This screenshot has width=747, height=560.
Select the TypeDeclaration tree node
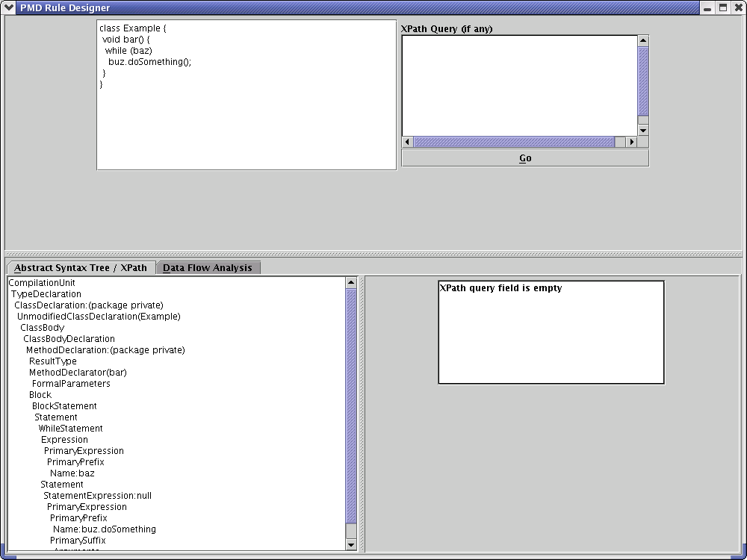46,293
